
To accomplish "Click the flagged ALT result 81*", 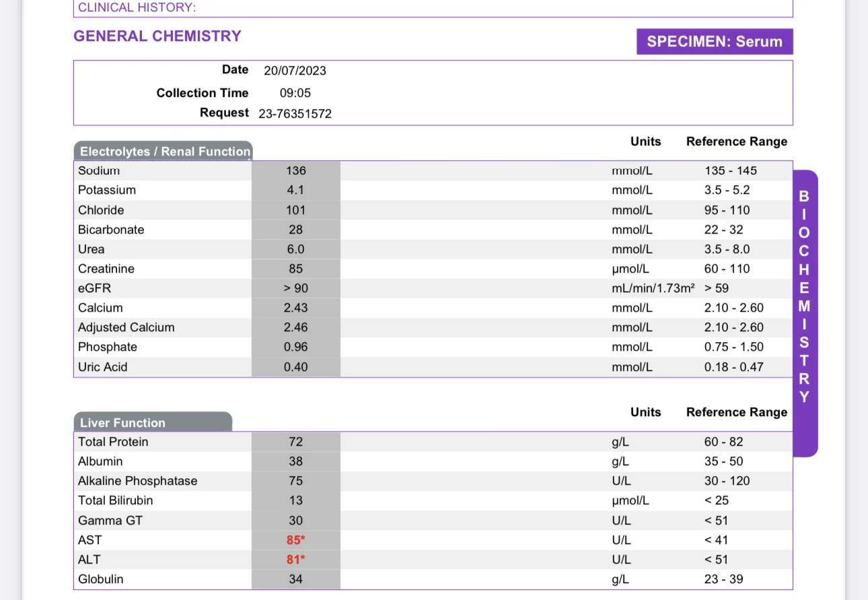I will [x=296, y=560].
